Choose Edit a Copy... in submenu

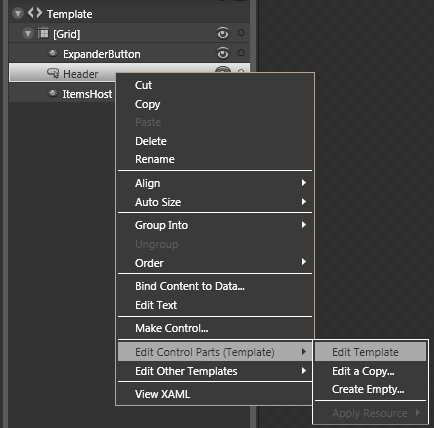[x=370, y=371]
